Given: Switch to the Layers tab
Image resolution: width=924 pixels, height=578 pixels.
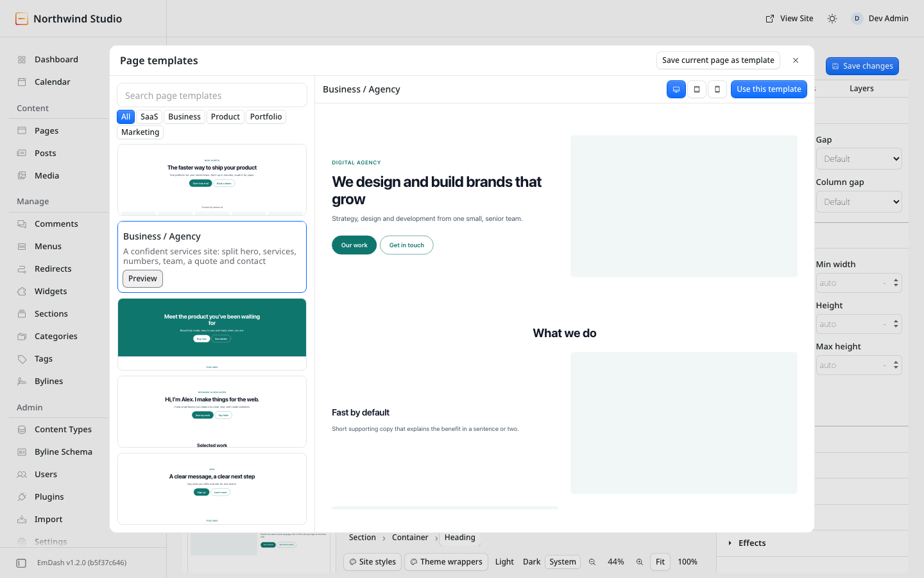Looking at the screenshot, I should click(862, 89).
